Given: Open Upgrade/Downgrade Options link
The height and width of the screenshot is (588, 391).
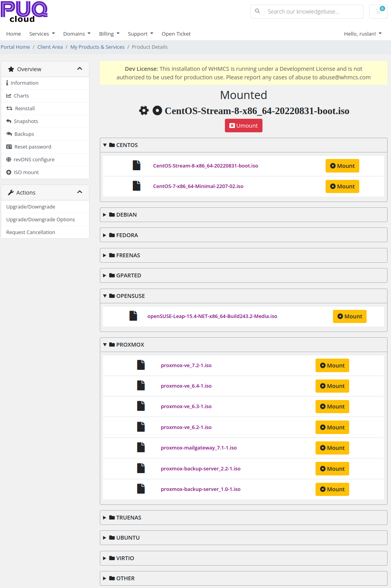Looking at the screenshot, I should point(45,219).
